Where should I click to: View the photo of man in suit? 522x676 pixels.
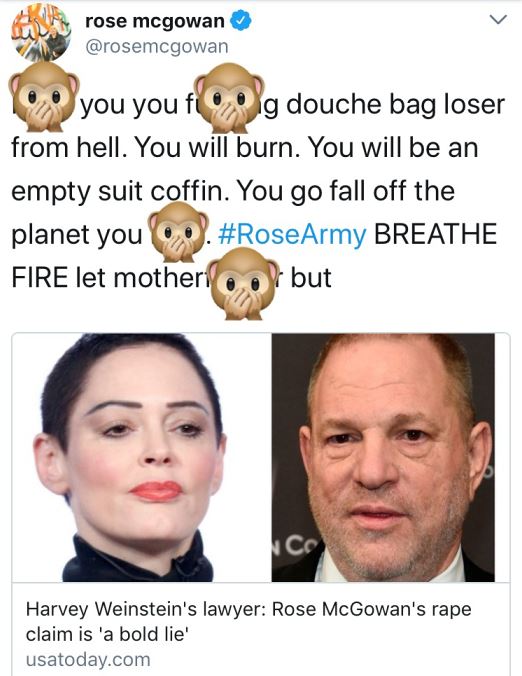click(383, 457)
